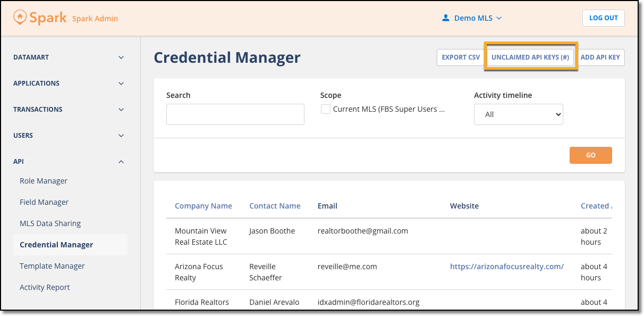This screenshot has width=644, height=316.
Task: Open UNCLAIMED API KEYS list
Action: point(530,57)
